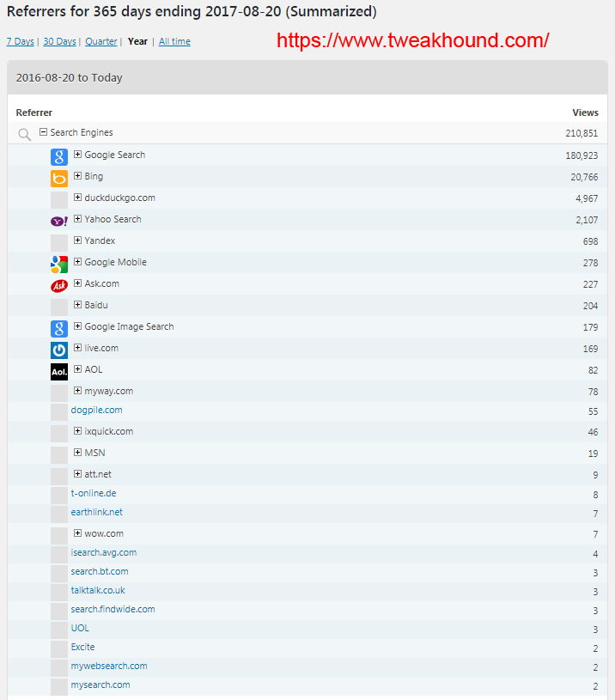Expand the att.net row
This screenshot has width=615, height=700.
point(77,473)
